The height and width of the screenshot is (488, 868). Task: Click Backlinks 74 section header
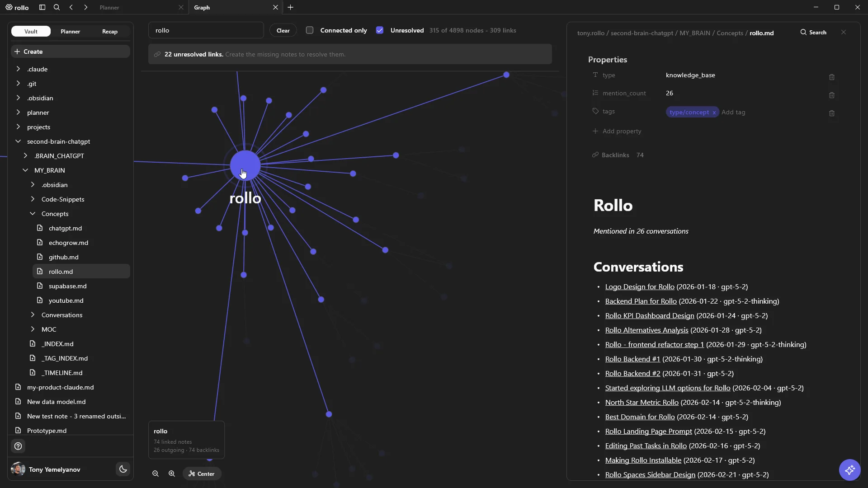(618, 155)
